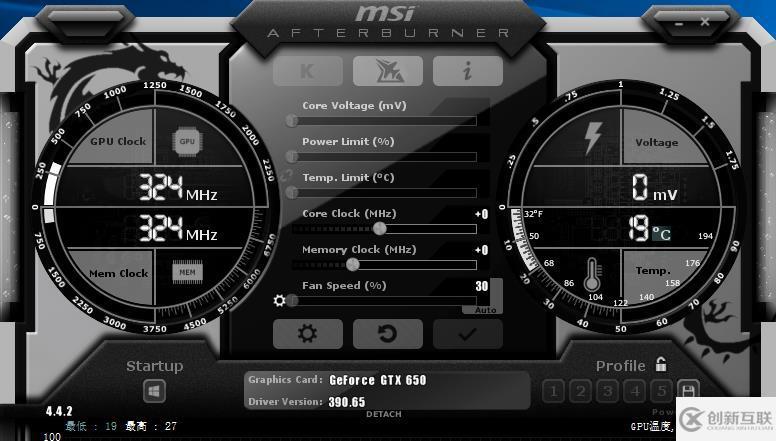Save profile using the floppy disk icon
This screenshot has width=776, height=441.
(687, 391)
